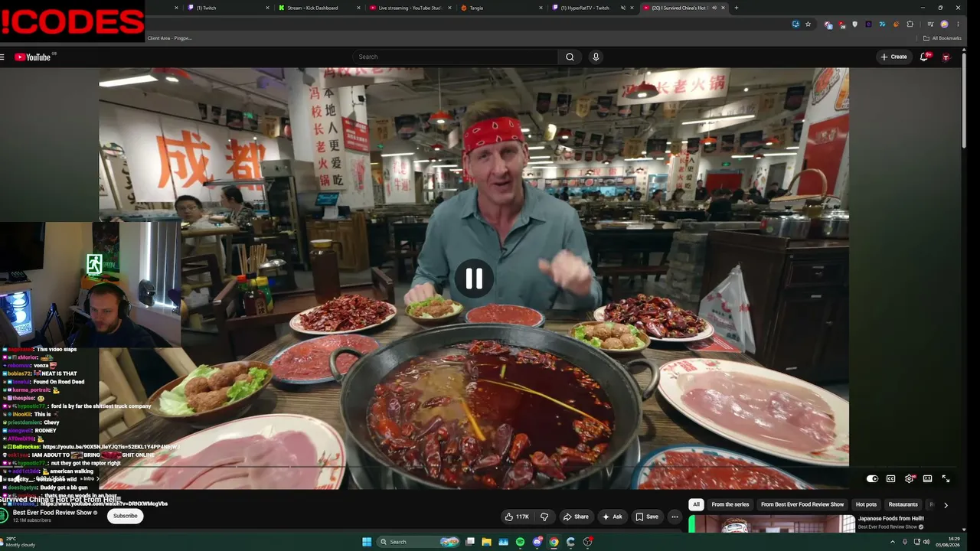This screenshot has height=551, width=980.
Task: Select the From the series chip
Action: point(730,505)
